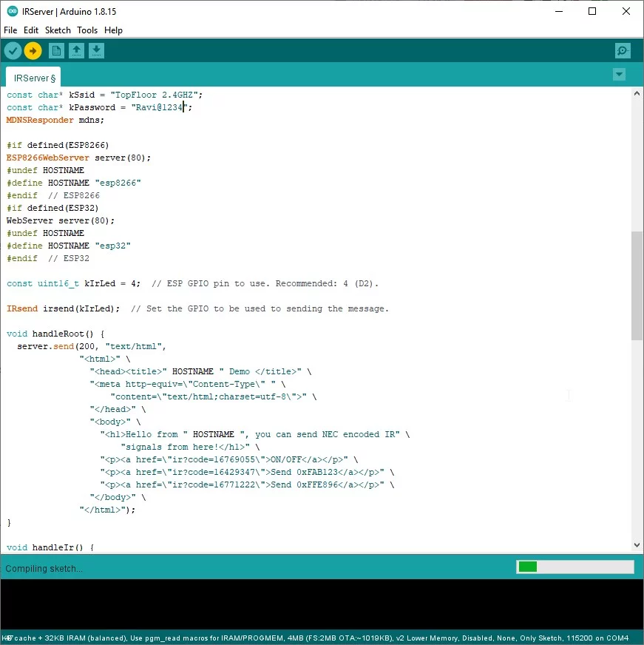Open the Edit menu

[31, 30]
